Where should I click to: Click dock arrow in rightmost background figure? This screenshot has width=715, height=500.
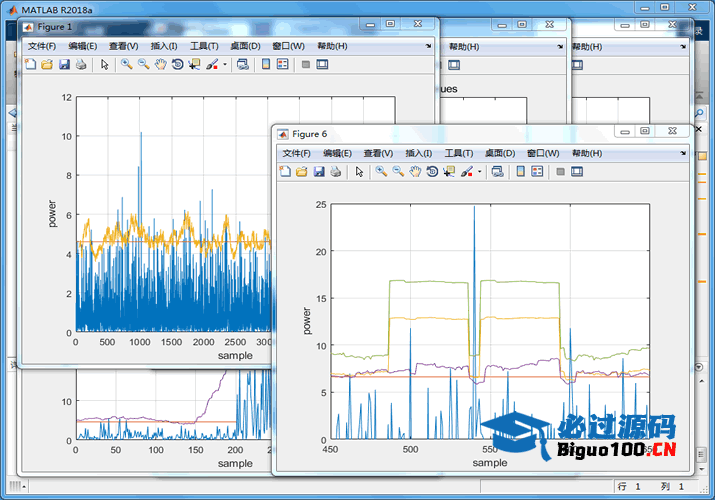tap(683, 46)
